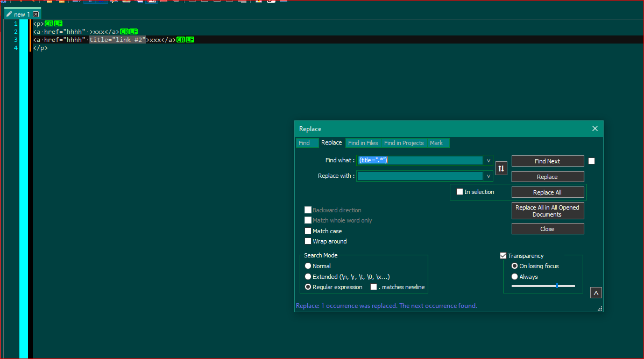Select Normal search mode

tap(308, 266)
